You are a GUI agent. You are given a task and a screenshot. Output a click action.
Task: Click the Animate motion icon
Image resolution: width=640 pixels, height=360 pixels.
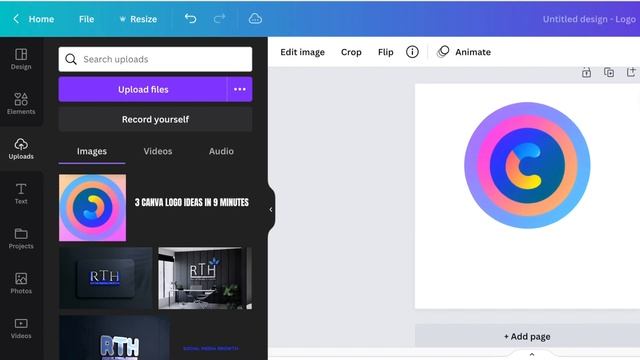443,52
